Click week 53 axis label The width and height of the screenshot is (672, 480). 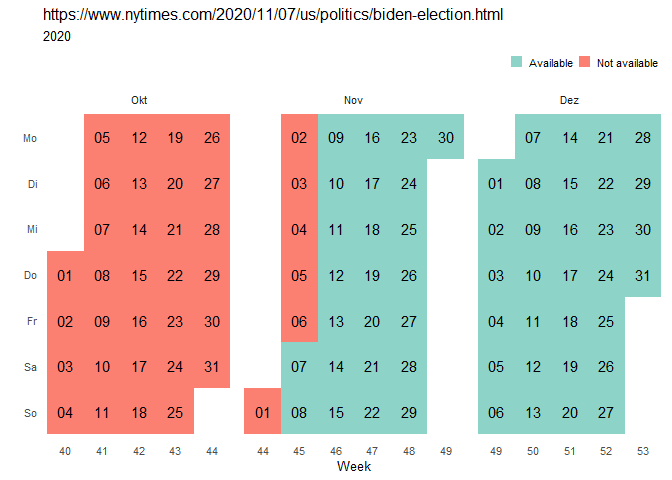[x=642, y=452]
